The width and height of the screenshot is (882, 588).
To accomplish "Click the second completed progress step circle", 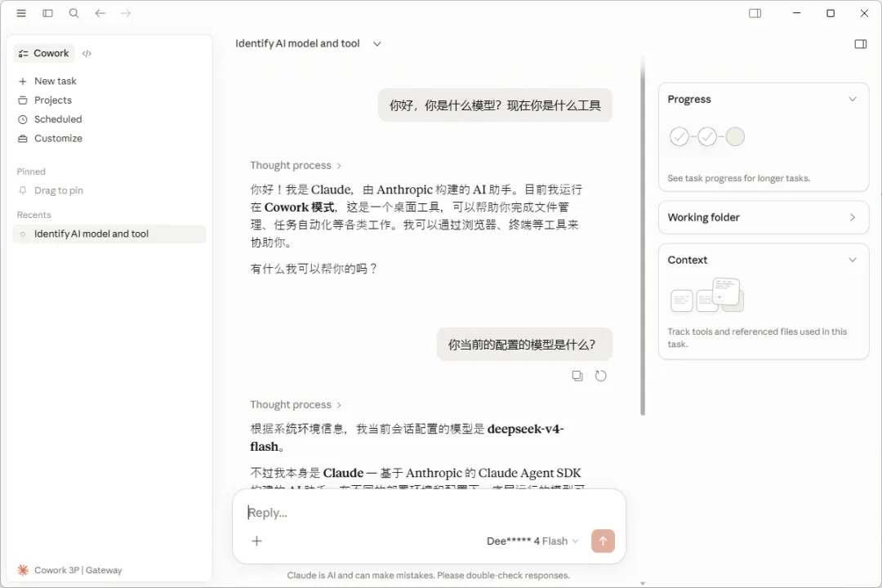I will [x=707, y=136].
